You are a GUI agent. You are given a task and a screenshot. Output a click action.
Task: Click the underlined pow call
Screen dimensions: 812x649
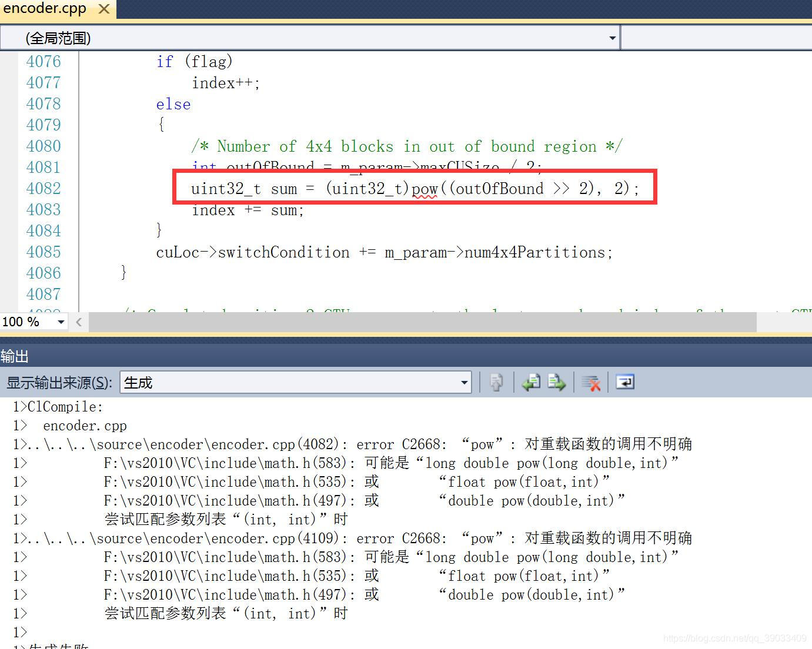424,189
